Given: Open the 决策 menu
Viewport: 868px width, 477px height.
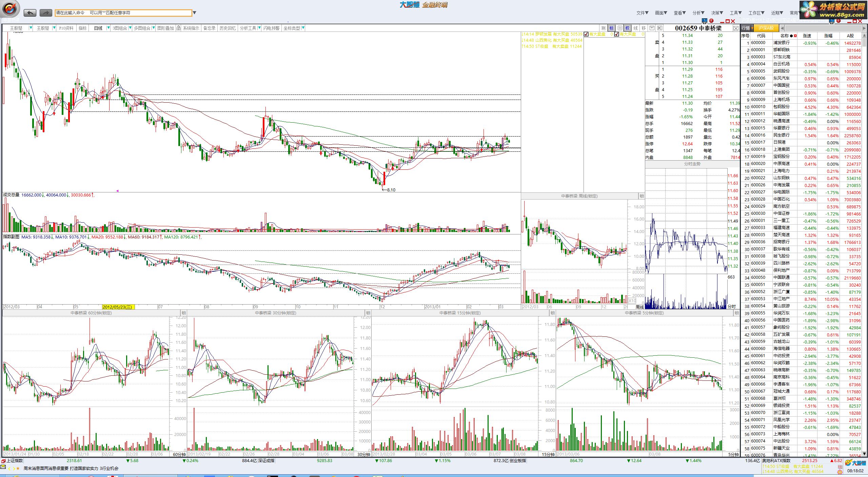Looking at the screenshot, I should pyautogui.click(x=717, y=13).
